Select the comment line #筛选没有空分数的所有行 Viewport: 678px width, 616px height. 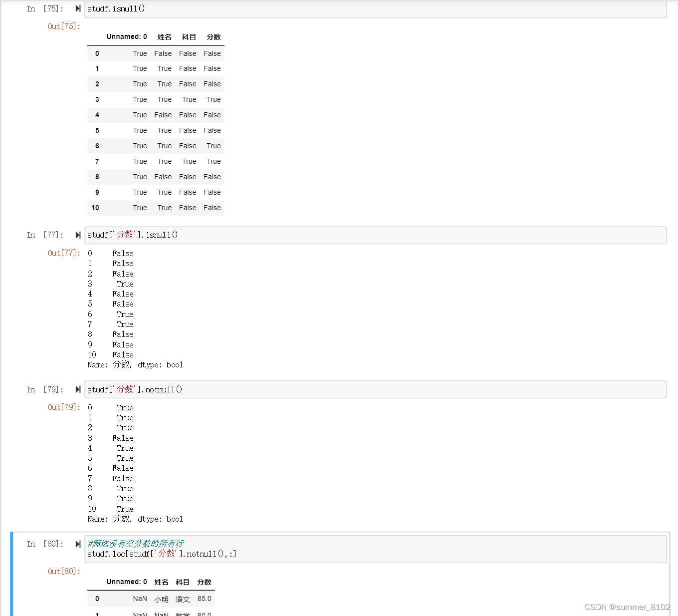point(136,544)
